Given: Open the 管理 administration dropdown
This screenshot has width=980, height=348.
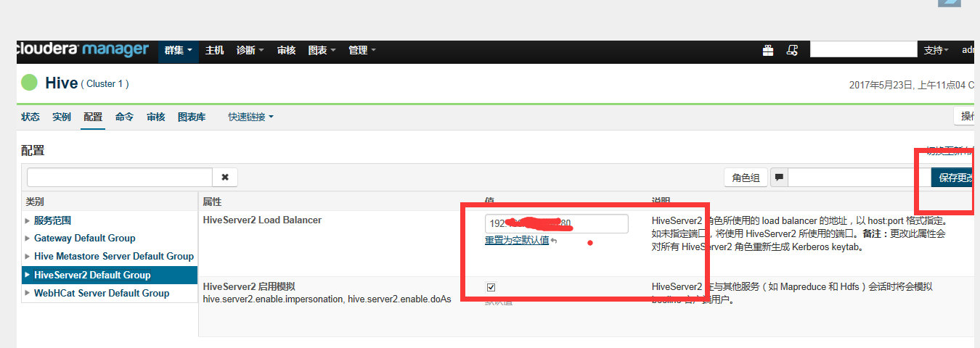Looking at the screenshot, I should click(362, 51).
